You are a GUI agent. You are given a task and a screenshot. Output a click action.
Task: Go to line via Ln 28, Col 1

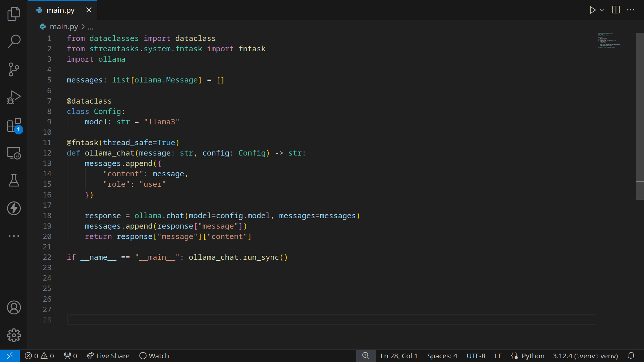click(399, 356)
